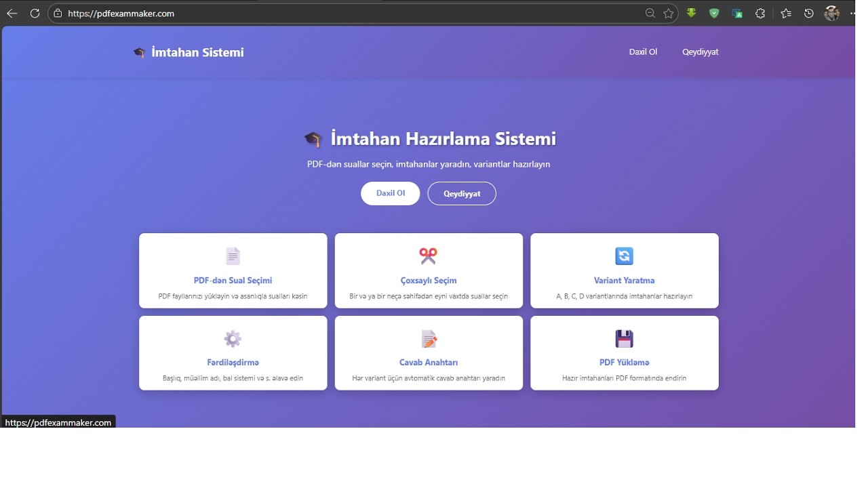Click the white Daxil Ol button
The height and width of the screenshot is (488, 868).
390,193
